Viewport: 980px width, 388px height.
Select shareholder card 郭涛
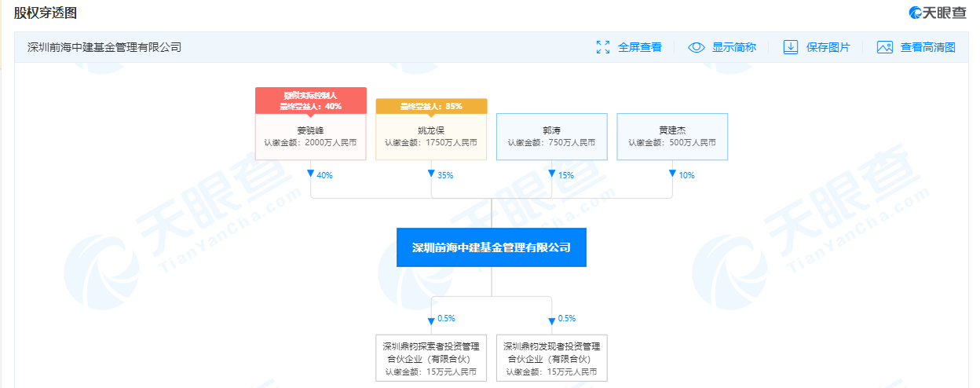point(551,137)
